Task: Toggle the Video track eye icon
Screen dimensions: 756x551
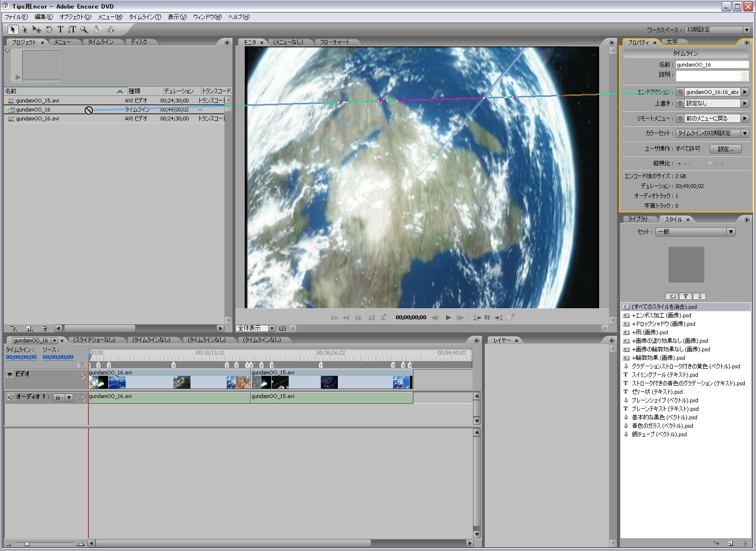Action: pos(9,374)
